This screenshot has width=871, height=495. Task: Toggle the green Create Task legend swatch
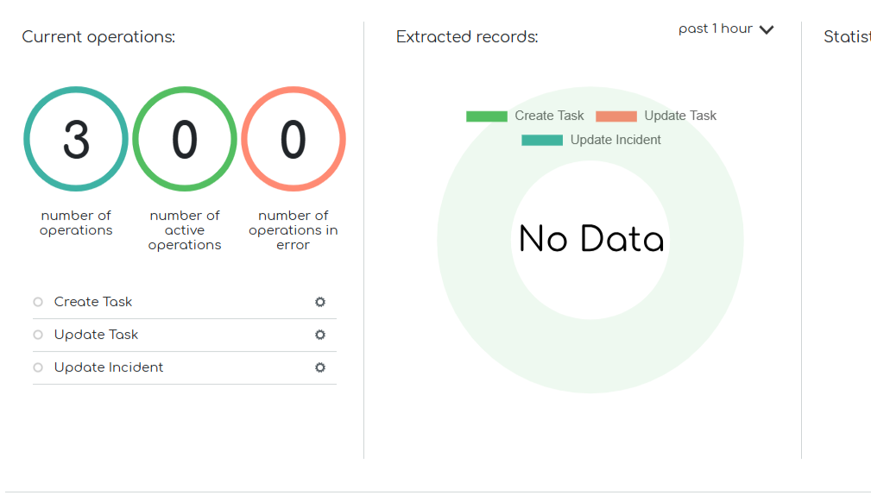pyautogui.click(x=486, y=116)
